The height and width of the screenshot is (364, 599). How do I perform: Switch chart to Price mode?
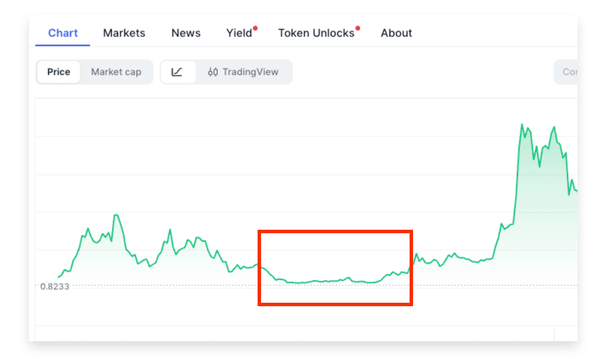59,72
